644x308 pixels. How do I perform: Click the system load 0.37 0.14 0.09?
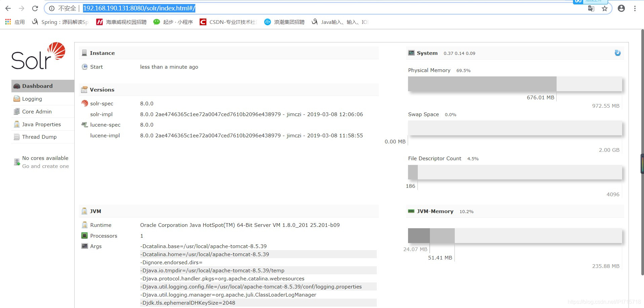pos(459,53)
